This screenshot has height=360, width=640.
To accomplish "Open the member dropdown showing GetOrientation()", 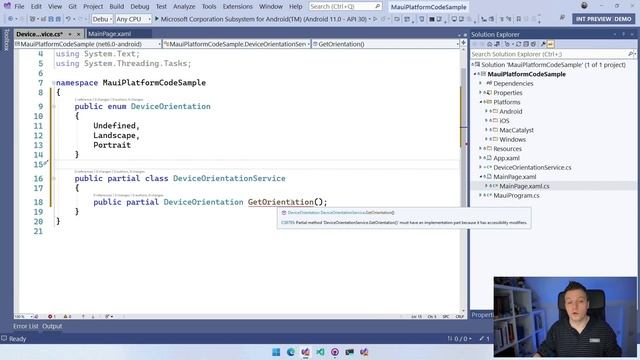I will click(385, 44).
